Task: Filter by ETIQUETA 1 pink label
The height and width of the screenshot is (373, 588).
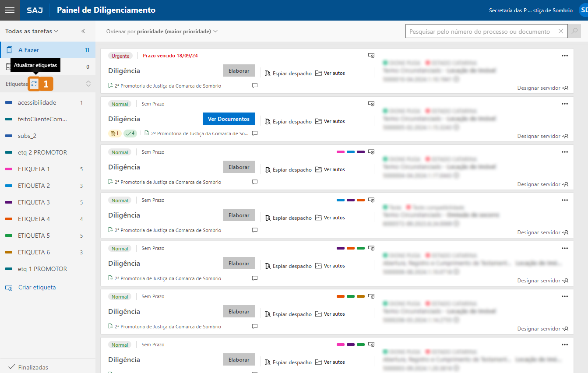Action: 34,169
